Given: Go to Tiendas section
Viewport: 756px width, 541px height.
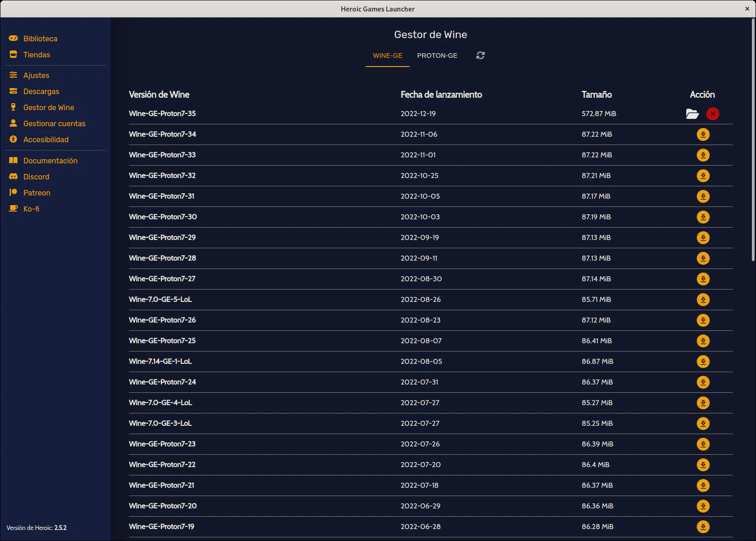Looking at the screenshot, I should tap(37, 55).
